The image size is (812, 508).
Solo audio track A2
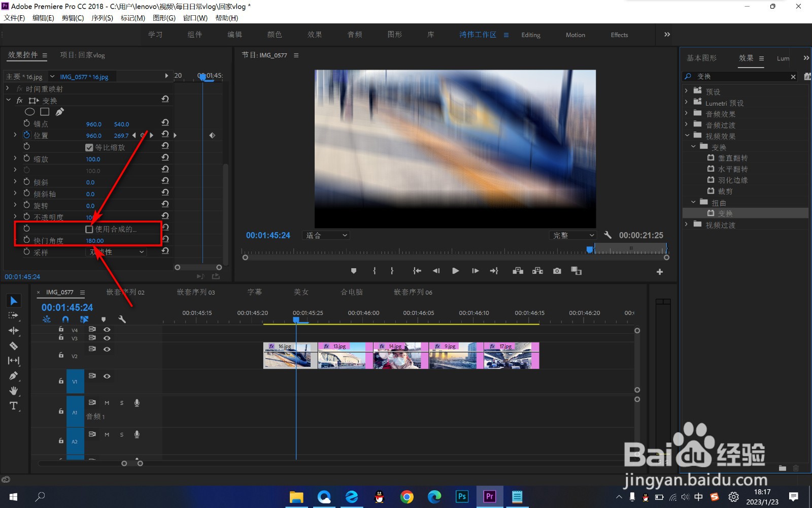122,435
